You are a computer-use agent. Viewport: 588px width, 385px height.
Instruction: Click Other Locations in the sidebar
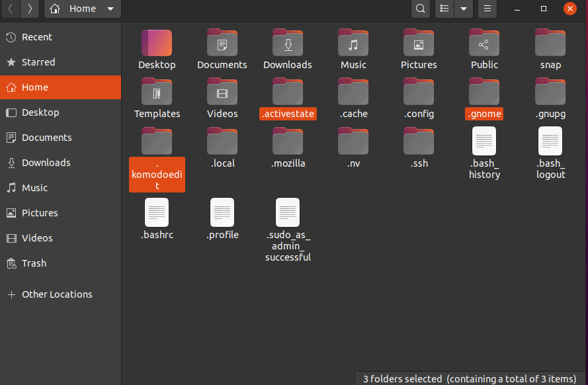[56, 294]
